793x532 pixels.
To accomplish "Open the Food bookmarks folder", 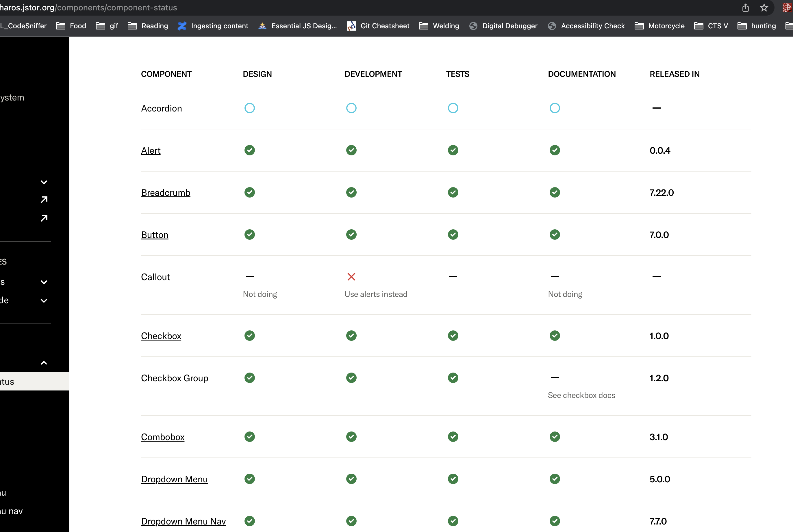I will [x=71, y=26].
